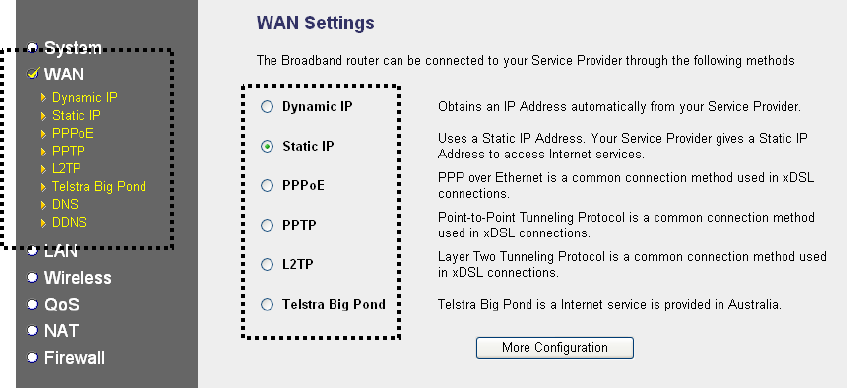Expand the Wireless menu section
Image resolution: width=847 pixels, height=388 pixels.
click(x=77, y=278)
